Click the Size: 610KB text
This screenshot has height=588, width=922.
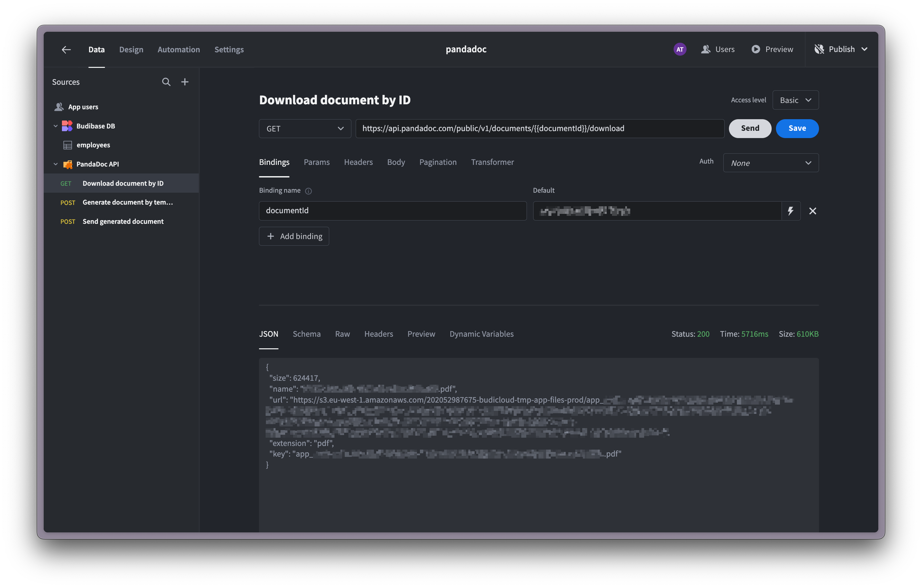pos(798,334)
